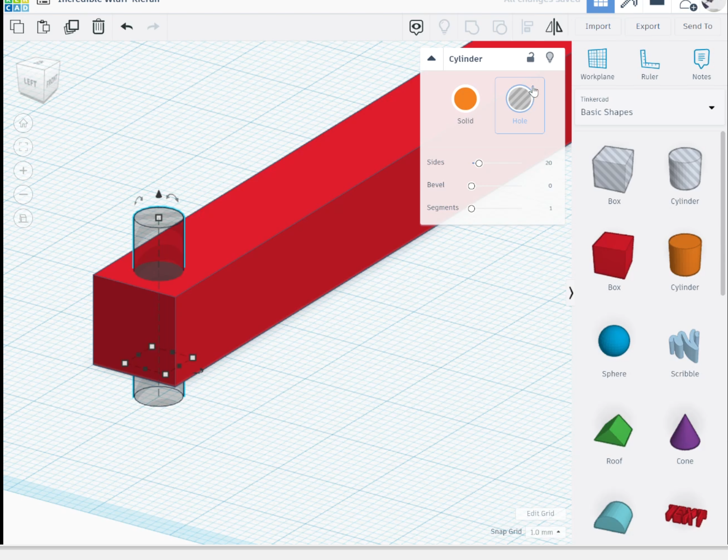728x560 pixels.
Task: Open the Basic Shapes category dropdown
Action: point(649,108)
